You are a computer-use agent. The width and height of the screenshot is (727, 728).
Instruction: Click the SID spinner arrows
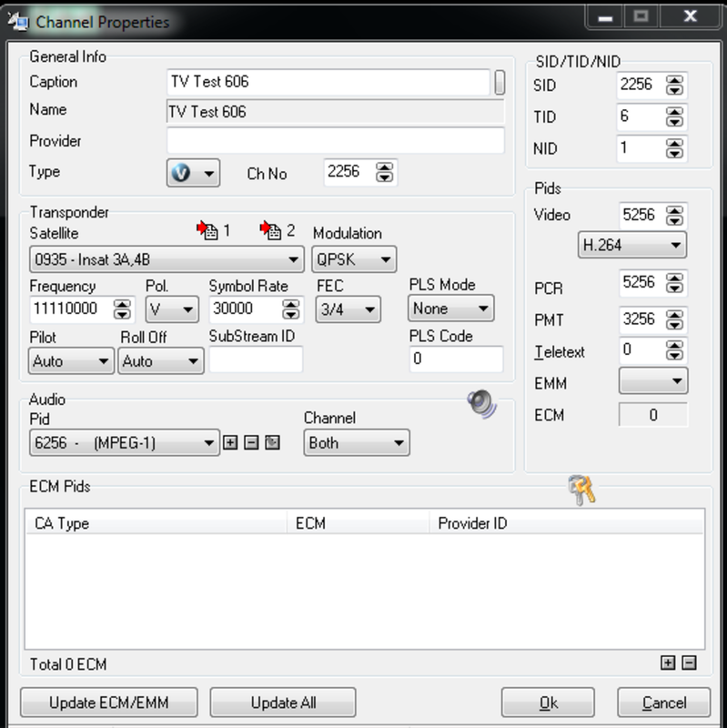[x=674, y=85]
